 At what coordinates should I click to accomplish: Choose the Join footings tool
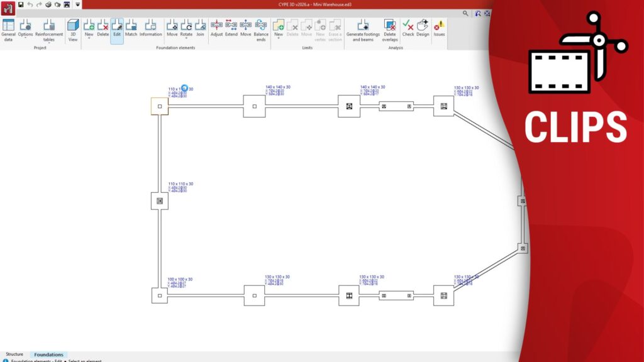tap(200, 28)
